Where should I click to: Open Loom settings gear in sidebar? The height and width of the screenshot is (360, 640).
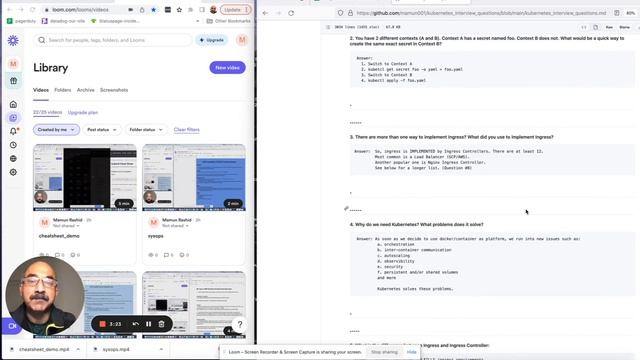(13, 172)
